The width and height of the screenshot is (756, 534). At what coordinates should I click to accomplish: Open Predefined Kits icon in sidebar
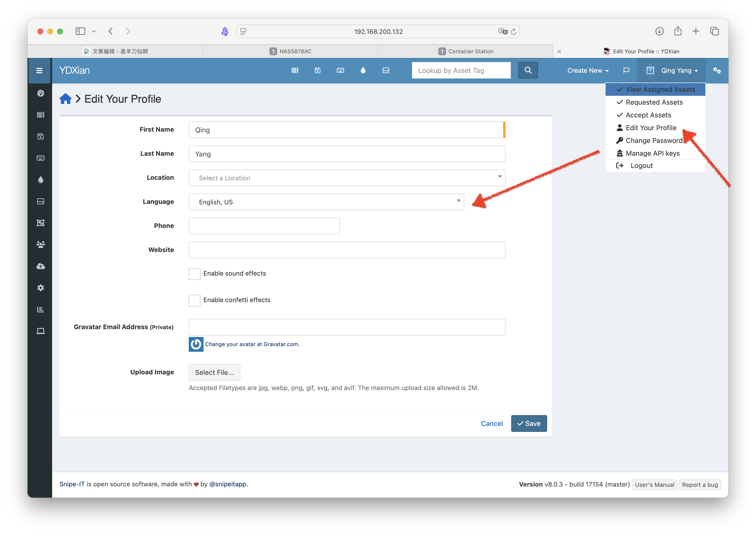click(x=41, y=223)
